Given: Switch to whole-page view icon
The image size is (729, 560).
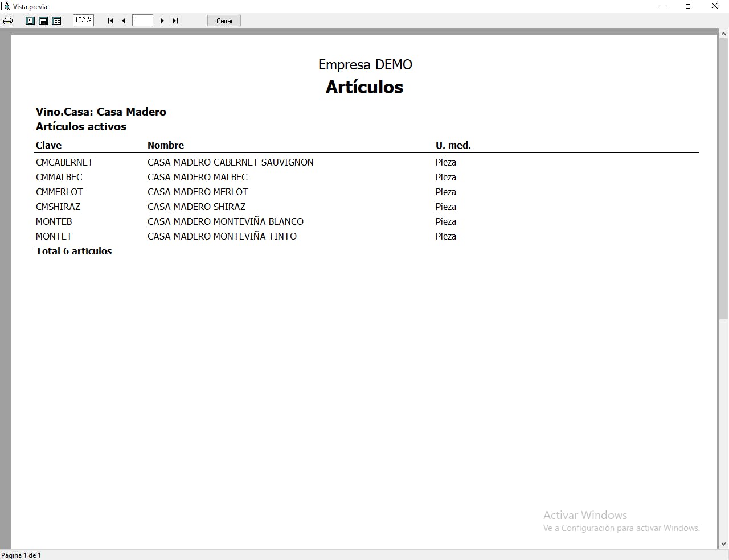Looking at the screenshot, I should pos(30,20).
